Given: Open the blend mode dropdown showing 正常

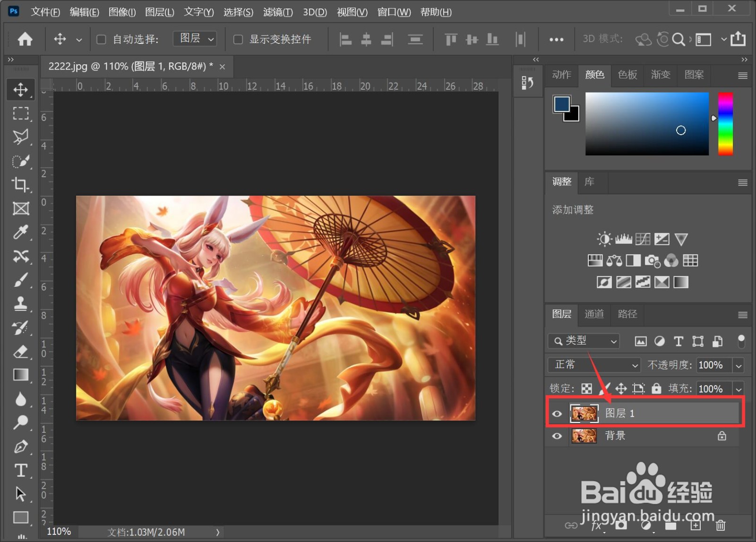Looking at the screenshot, I should [593, 365].
